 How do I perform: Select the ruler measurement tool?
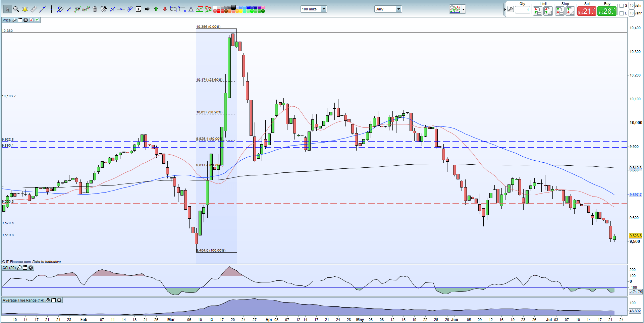click(x=34, y=9)
